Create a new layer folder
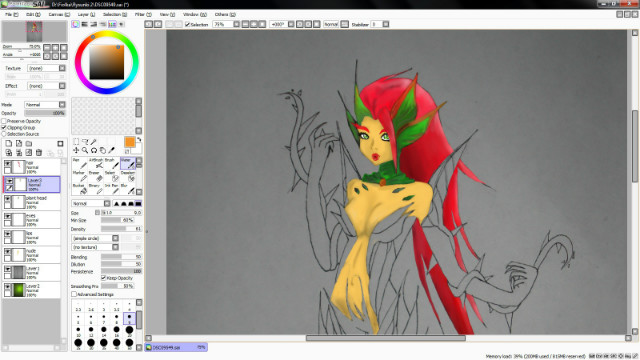640x360 pixels. coord(29,143)
